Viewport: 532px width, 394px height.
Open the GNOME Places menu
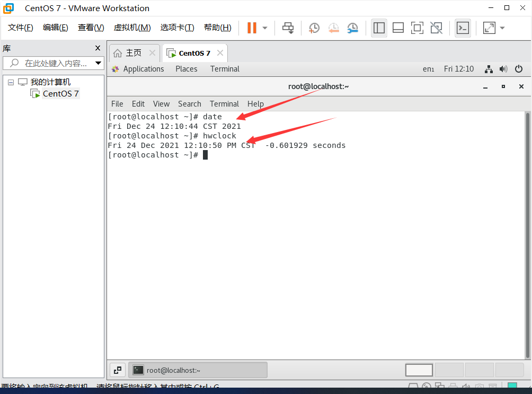187,69
